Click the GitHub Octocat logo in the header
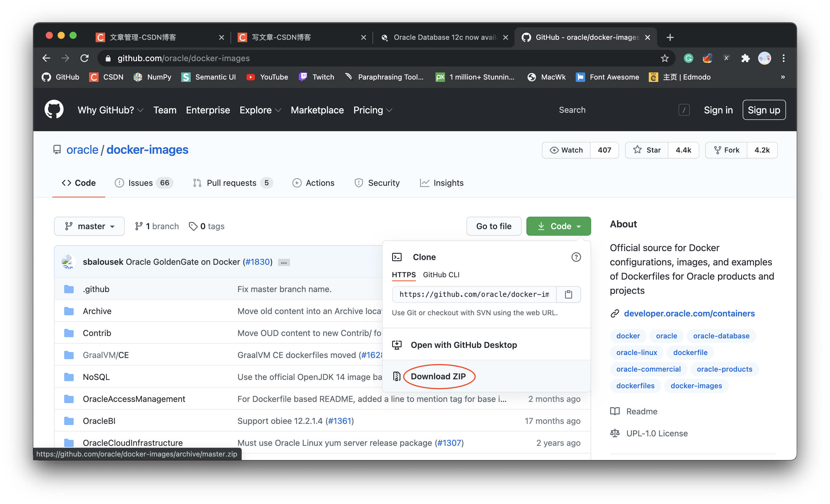The width and height of the screenshot is (830, 504). pos(54,110)
